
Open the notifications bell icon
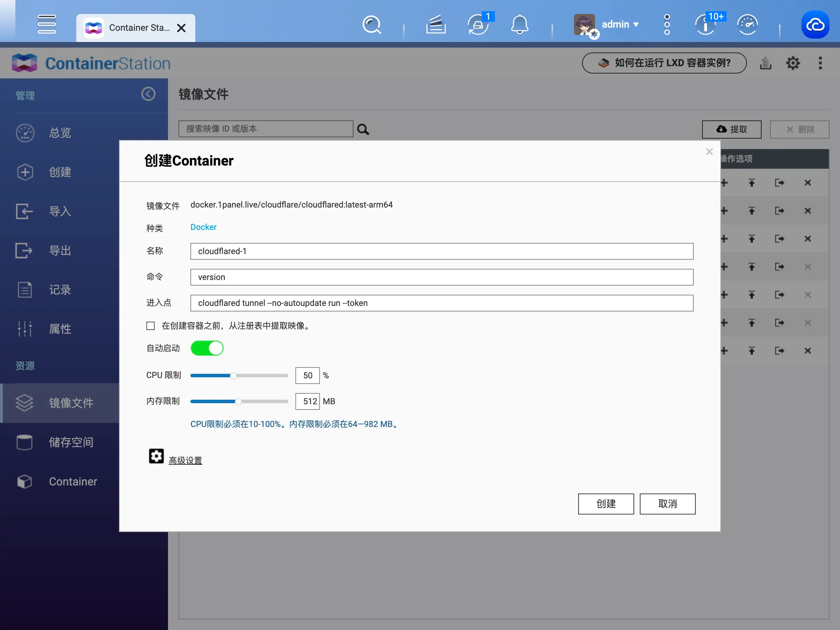519,25
